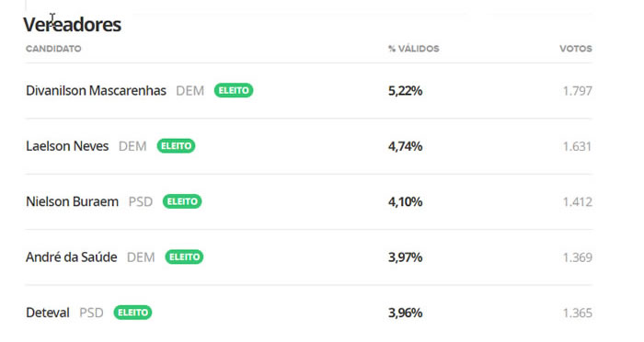Click the ELEITO badge beside Laelson Neves
644x342 pixels.
coord(176,146)
